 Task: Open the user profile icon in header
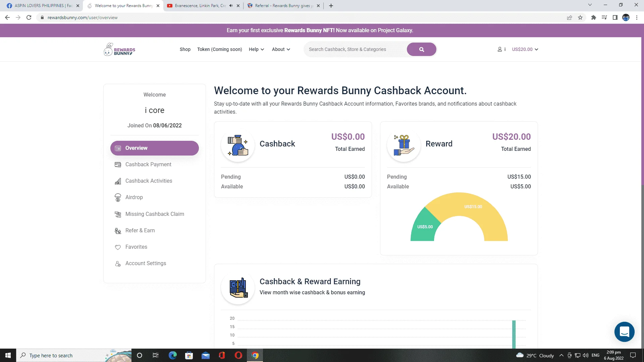click(x=499, y=49)
